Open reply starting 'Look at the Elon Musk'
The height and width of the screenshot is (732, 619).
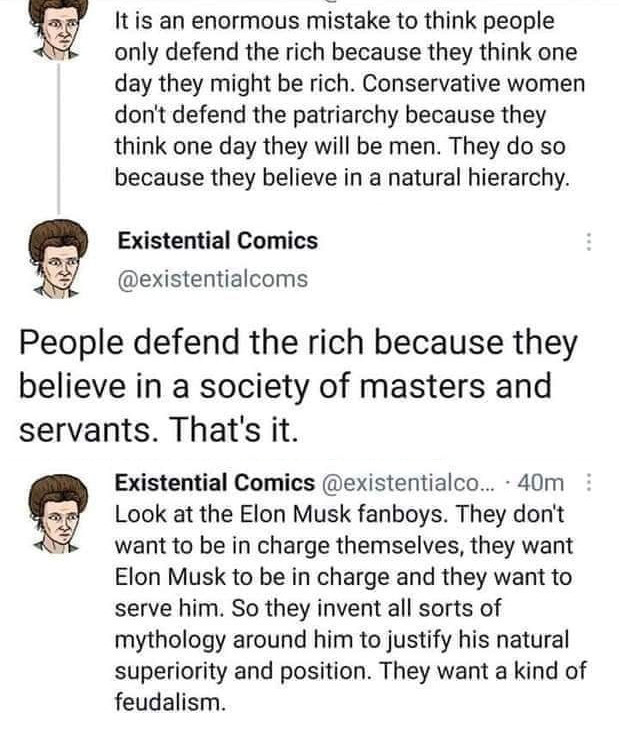(350, 608)
